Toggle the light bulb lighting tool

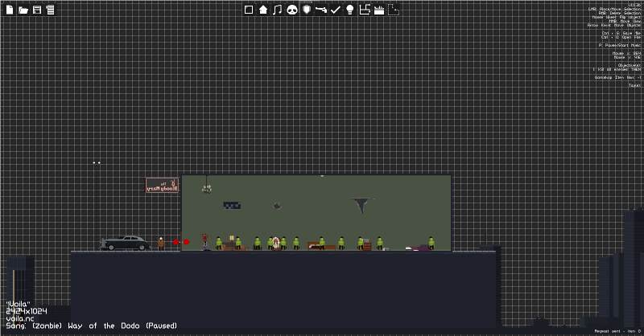[x=350, y=10]
